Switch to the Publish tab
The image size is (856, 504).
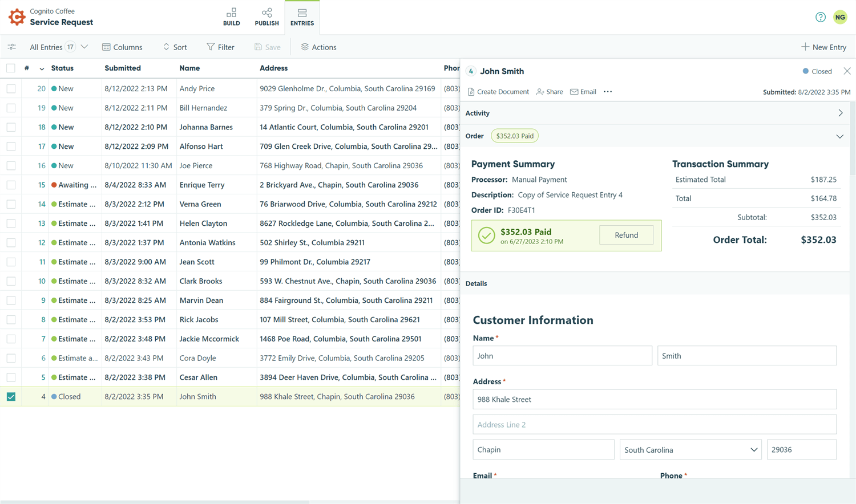(267, 17)
